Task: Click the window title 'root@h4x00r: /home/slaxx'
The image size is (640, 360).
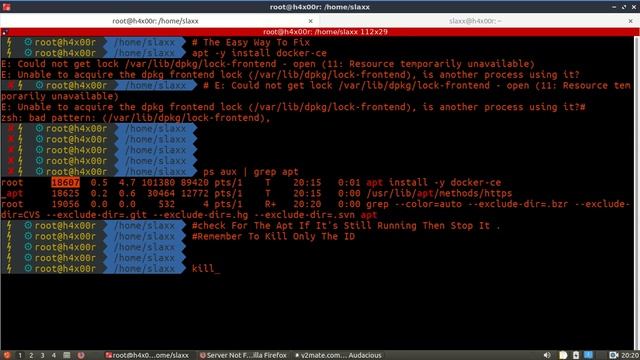Action: 320,7
